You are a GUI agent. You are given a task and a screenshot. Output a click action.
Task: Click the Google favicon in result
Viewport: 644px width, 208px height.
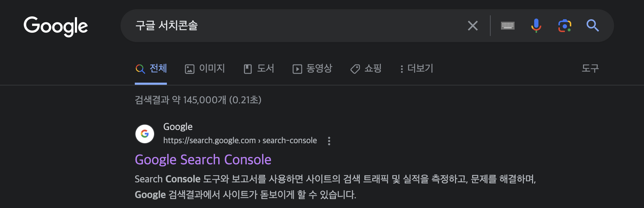[x=145, y=134]
